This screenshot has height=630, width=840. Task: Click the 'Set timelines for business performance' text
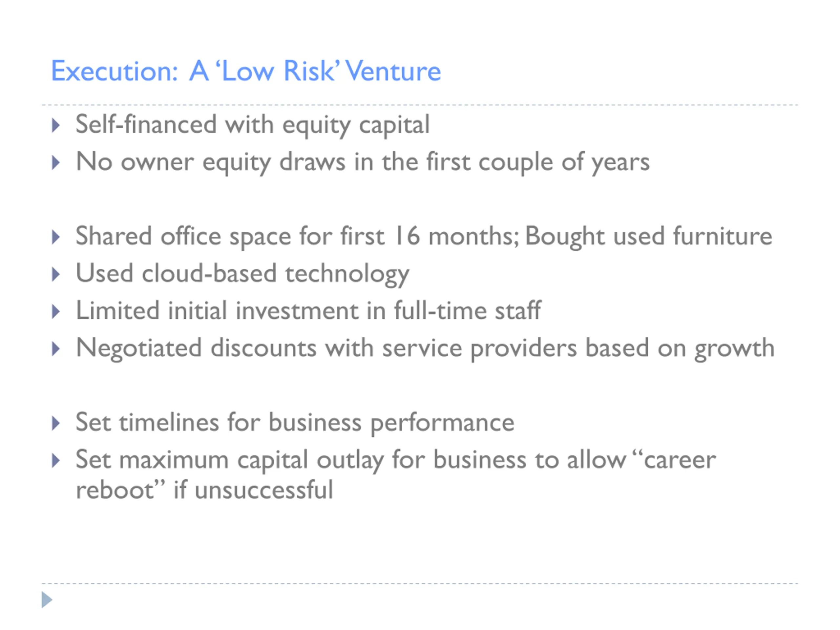(295, 423)
